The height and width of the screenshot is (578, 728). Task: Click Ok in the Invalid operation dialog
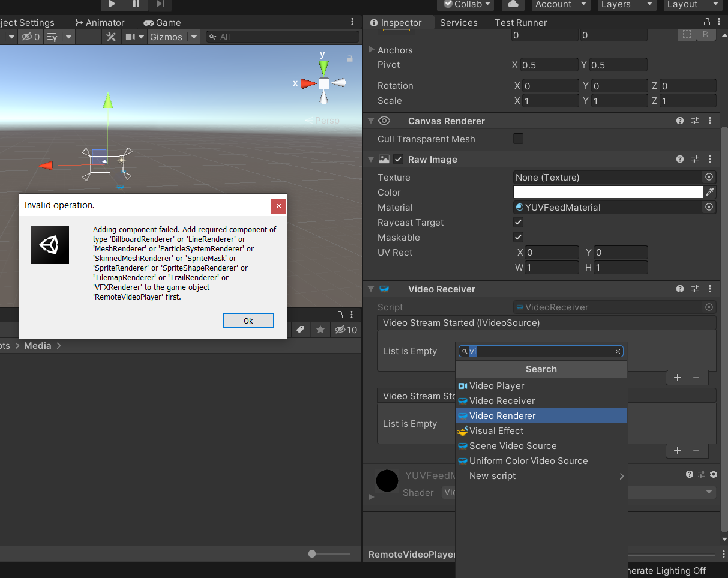(x=248, y=321)
